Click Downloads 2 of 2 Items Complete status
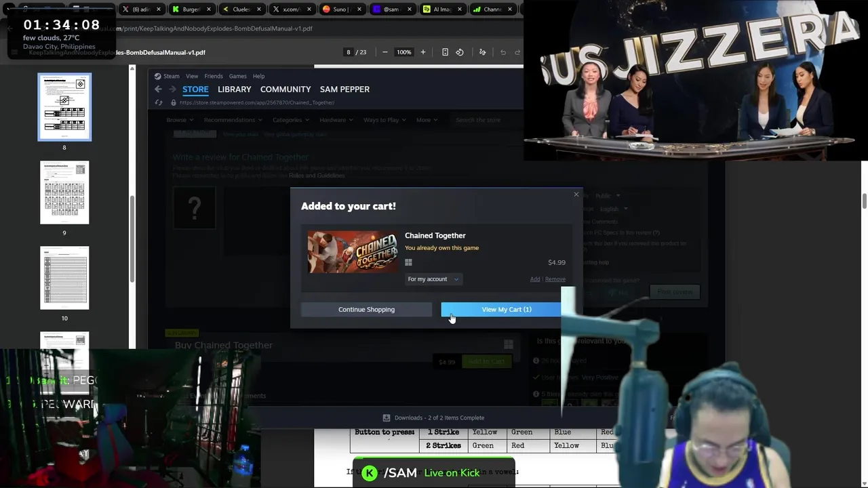This screenshot has width=868, height=488. point(439,418)
